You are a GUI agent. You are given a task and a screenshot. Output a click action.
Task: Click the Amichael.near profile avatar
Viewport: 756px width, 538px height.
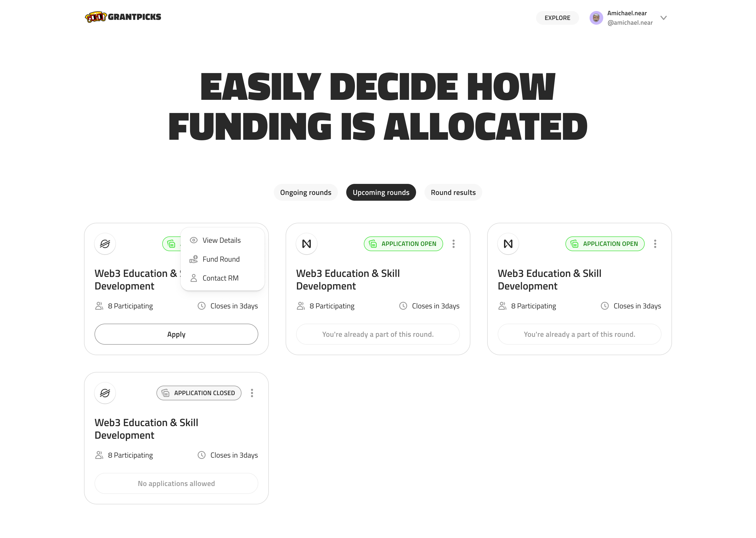coord(596,18)
